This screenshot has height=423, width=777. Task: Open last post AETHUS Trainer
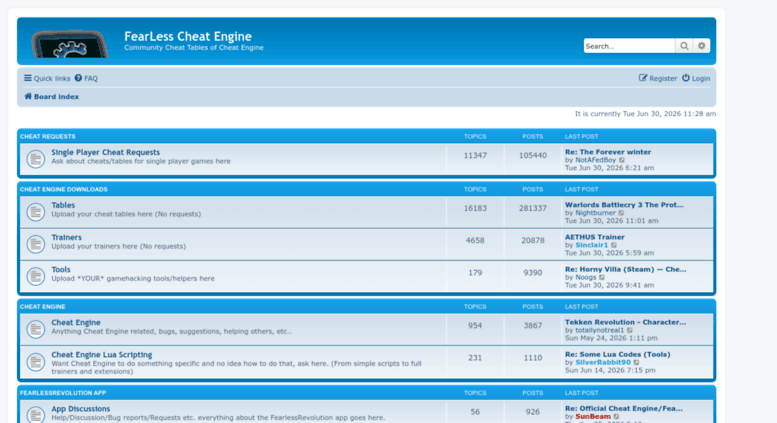point(595,237)
